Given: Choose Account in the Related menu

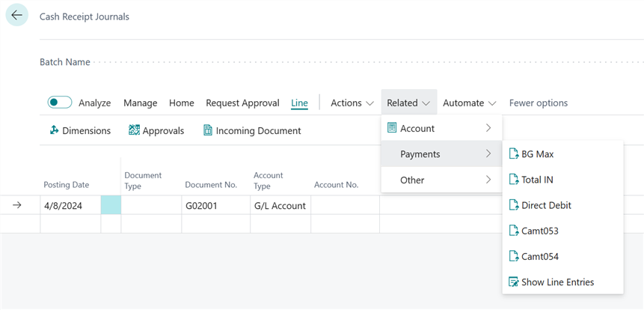Looking at the screenshot, I should tap(441, 128).
